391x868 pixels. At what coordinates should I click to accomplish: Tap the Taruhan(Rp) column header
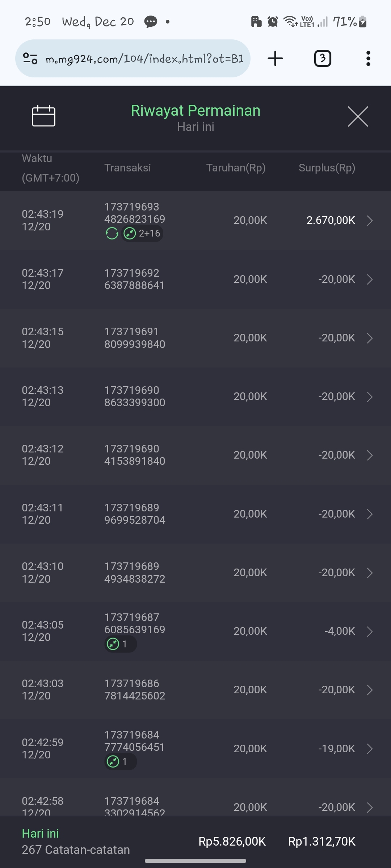click(x=236, y=168)
